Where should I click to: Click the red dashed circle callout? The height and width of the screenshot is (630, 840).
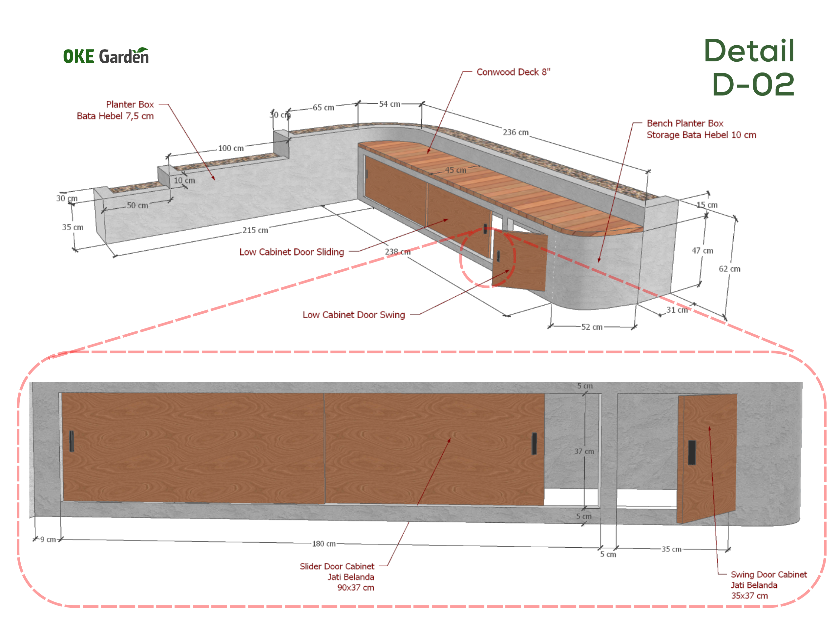tap(488, 258)
